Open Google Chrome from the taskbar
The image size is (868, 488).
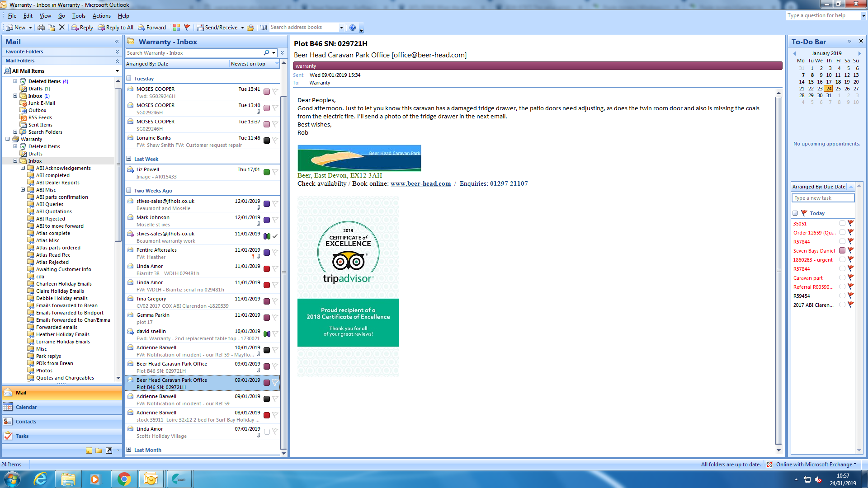point(124,479)
